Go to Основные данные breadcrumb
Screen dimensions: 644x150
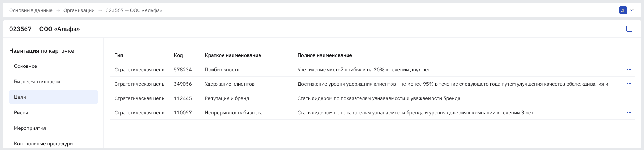[31, 10]
